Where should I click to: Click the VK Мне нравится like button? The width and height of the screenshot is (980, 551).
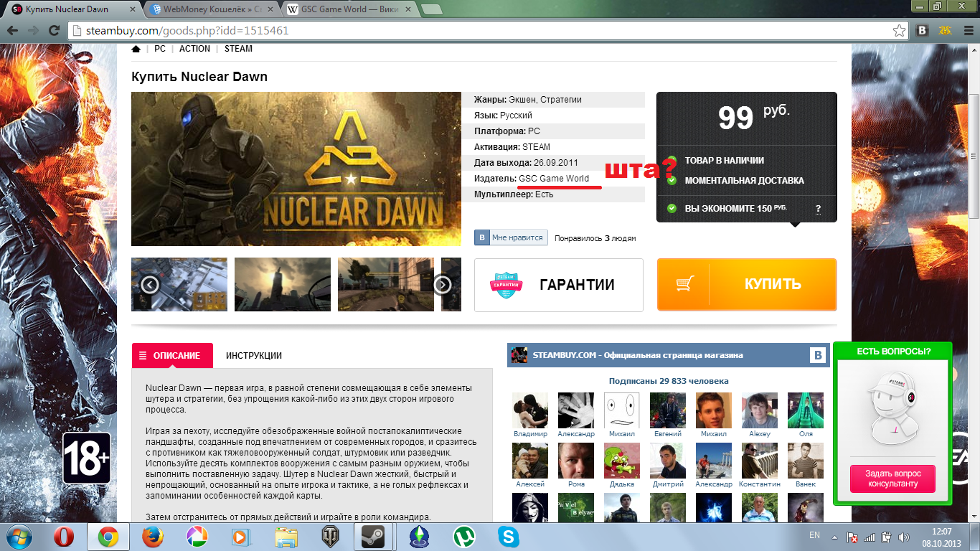[511, 237]
